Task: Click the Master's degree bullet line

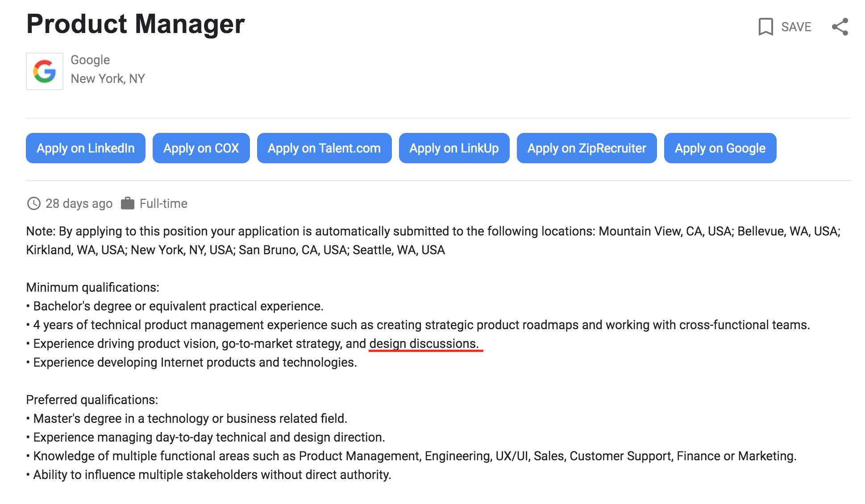Action: tap(187, 418)
